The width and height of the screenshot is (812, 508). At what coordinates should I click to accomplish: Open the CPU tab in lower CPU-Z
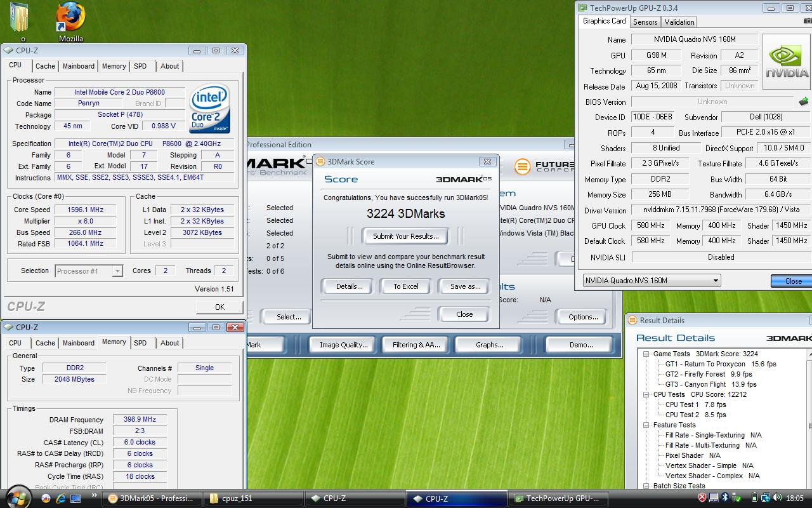coord(15,343)
